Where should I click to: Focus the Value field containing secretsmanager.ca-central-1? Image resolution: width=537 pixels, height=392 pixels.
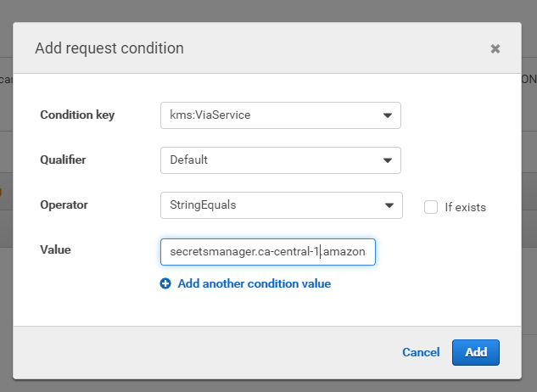click(x=267, y=252)
